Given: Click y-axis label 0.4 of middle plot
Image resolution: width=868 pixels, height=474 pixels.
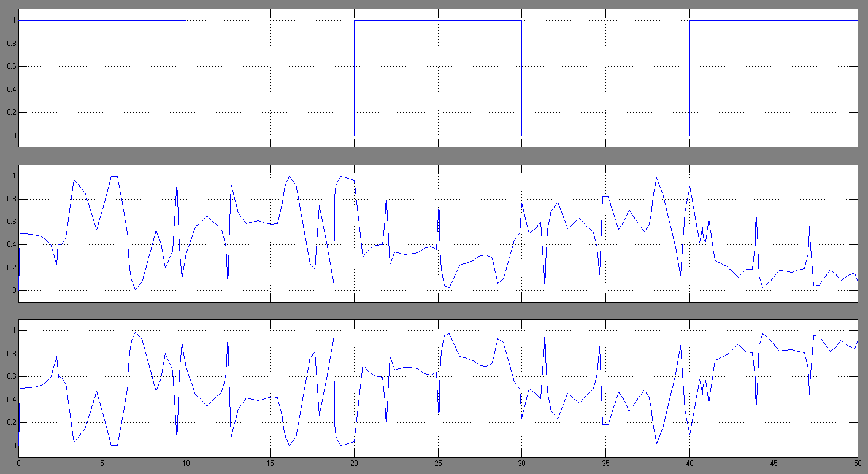Looking at the screenshot, I should point(11,245).
